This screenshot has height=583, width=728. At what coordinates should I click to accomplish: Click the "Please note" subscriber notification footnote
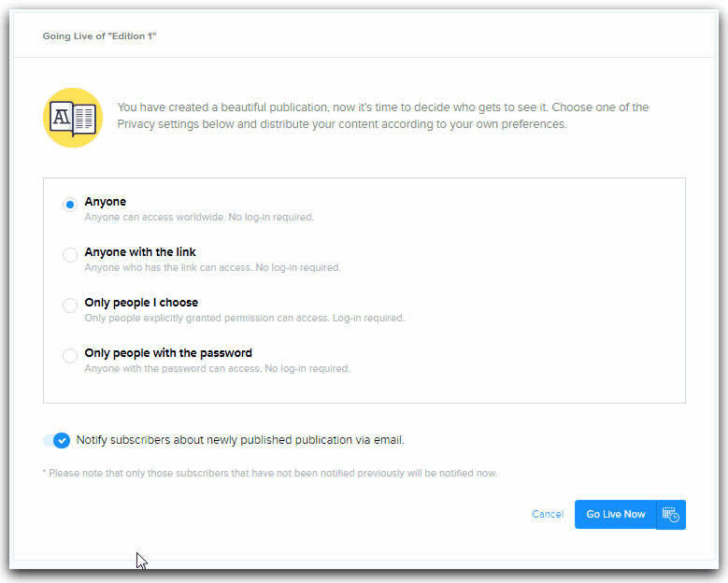tap(270, 474)
